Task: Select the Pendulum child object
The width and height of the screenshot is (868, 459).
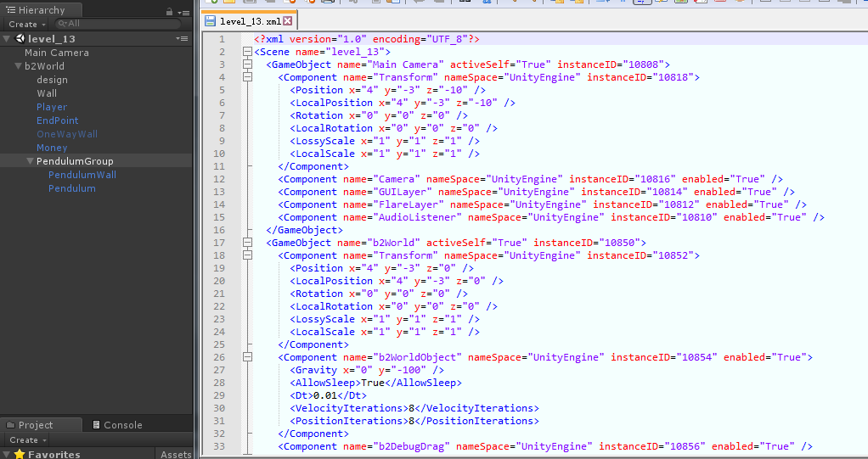Action: (x=72, y=188)
